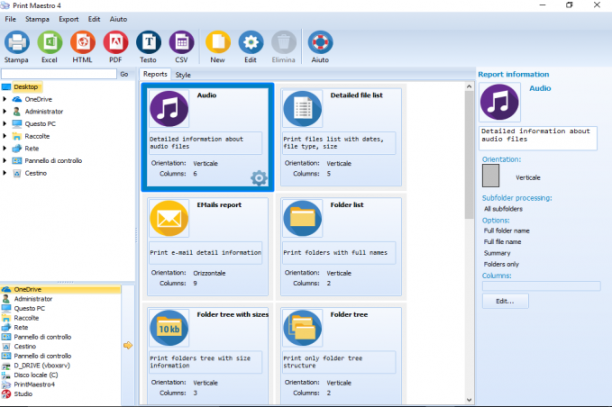Image resolution: width=612 pixels, height=407 pixels.
Task: Click the yellow arrow icon beside folder list
Action: point(128,345)
